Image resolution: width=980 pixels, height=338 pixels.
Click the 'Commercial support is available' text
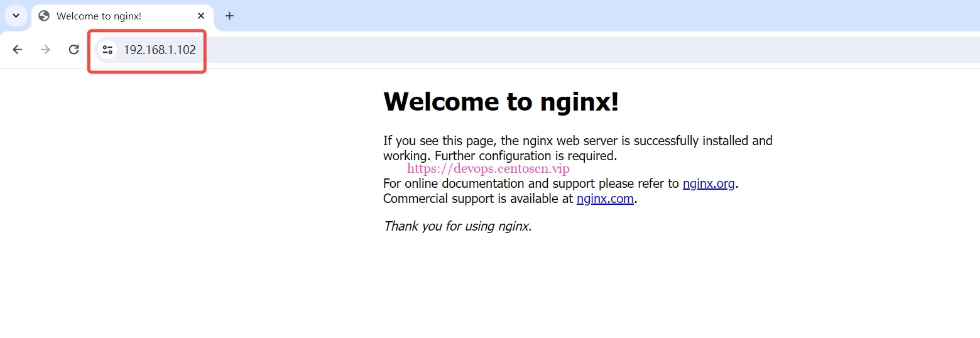[x=479, y=199]
